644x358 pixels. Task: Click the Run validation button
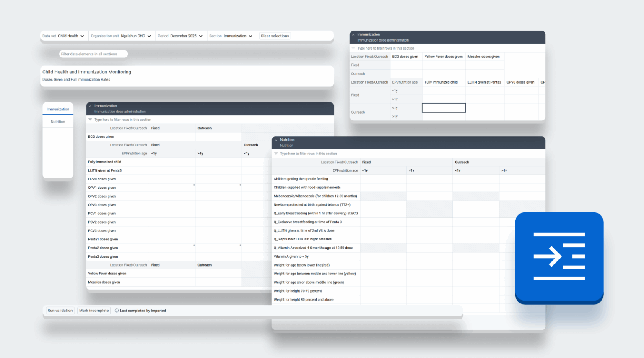click(60, 310)
